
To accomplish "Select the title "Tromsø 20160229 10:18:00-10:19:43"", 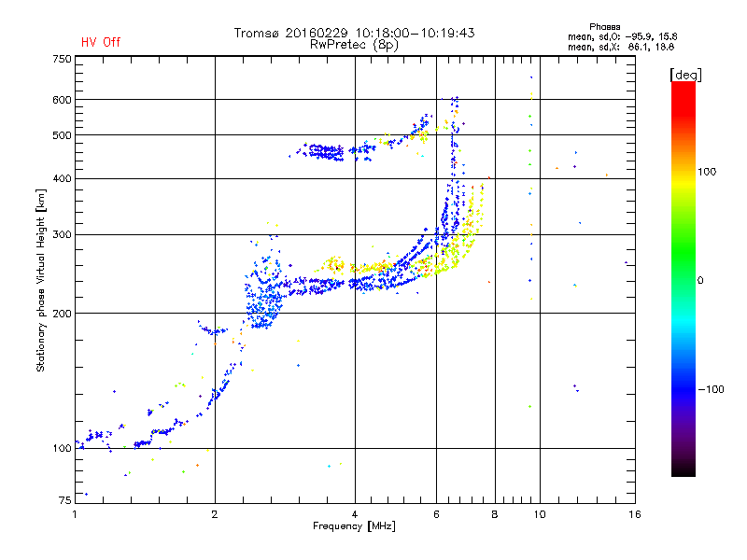I will [354, 33].
